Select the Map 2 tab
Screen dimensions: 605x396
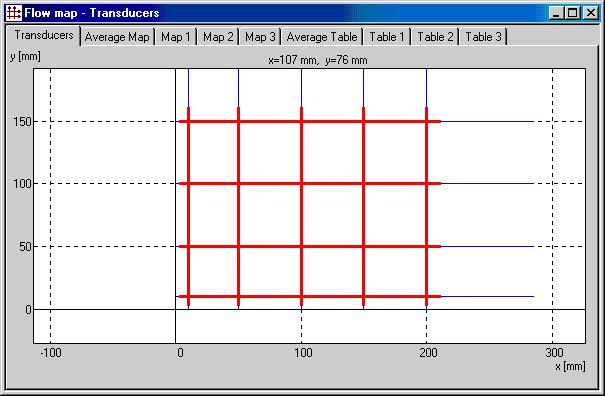coord(218,37)
